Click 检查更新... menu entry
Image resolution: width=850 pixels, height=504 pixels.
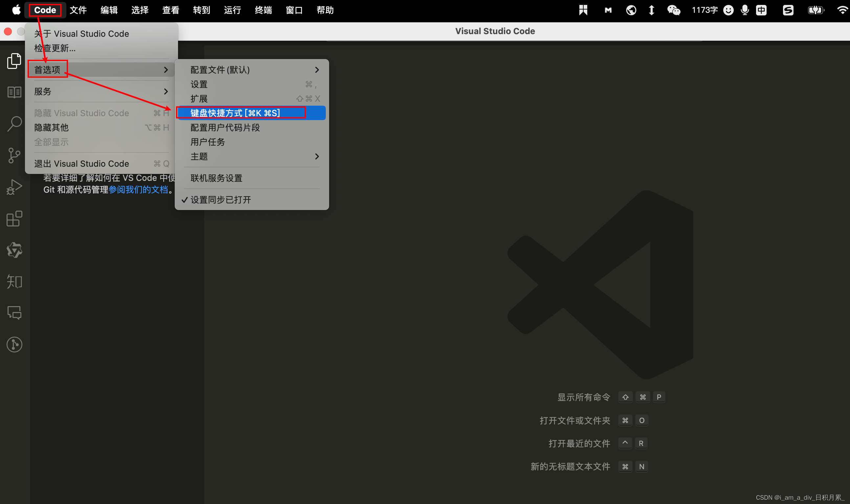point(55,48)
